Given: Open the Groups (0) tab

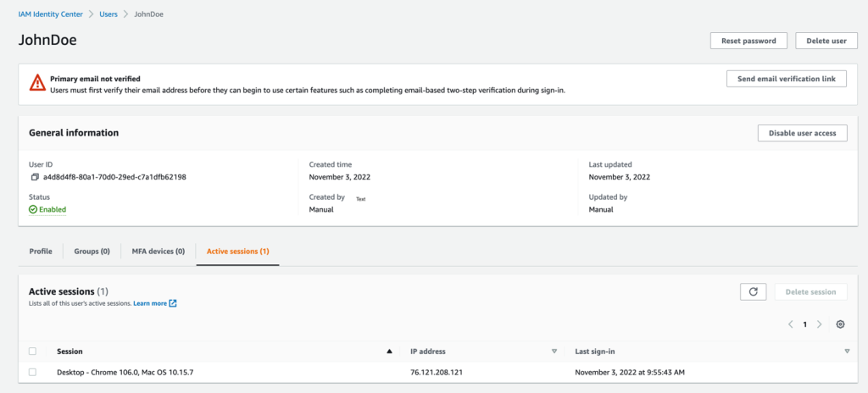Looking at the screenshot, I should [x=92, y=252].
